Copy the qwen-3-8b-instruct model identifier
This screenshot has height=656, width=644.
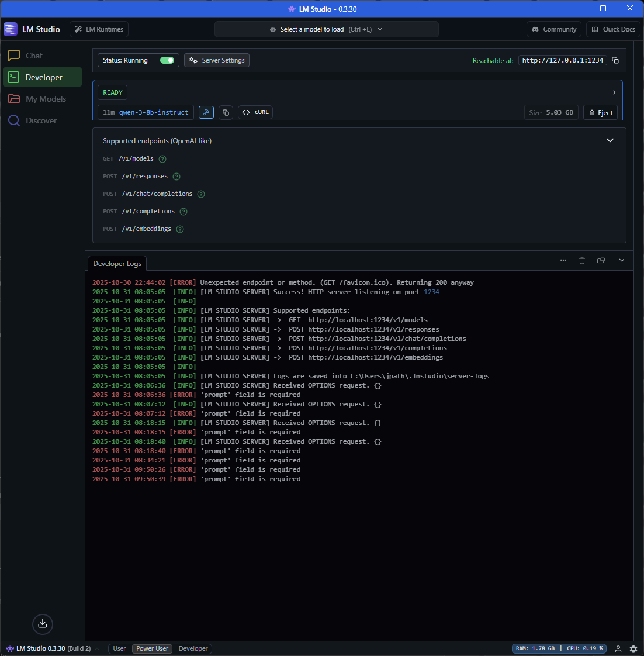[226, 112]
